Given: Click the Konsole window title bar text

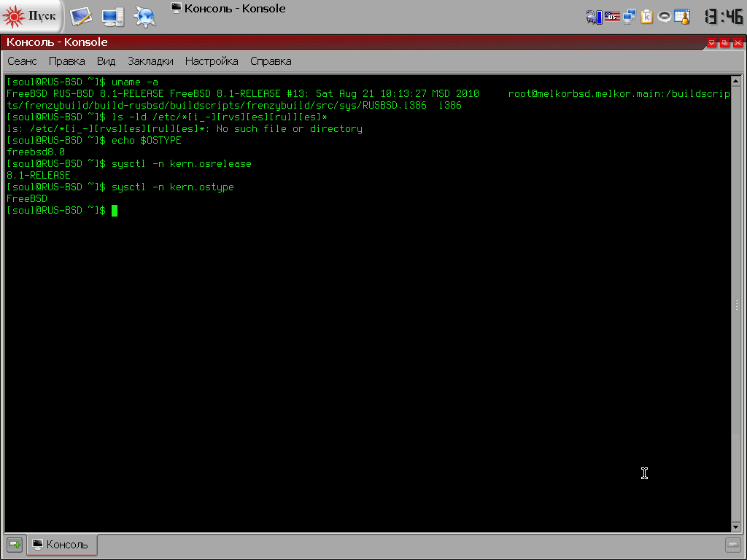Looking at the screenshot, I should pyautogui.click(x=57, y=42).
